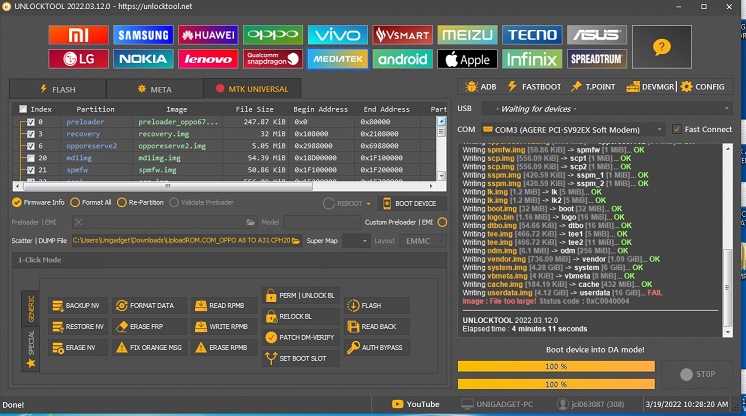Uncheck the spmfw partition checkbox
The width and height of the screenshot is (746, 416).
click(30, 169)
